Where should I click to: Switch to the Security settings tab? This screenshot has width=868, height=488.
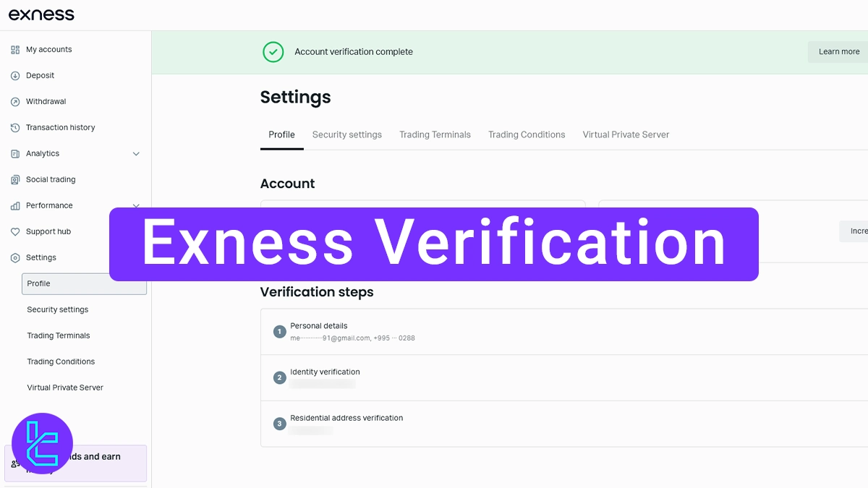[346, 134]
